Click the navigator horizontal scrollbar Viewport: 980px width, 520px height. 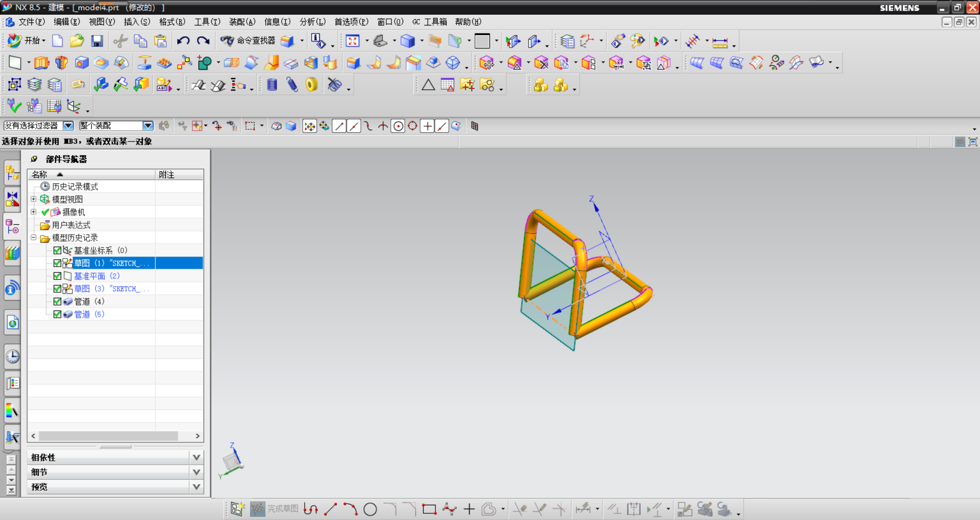[x=108, y=436]
